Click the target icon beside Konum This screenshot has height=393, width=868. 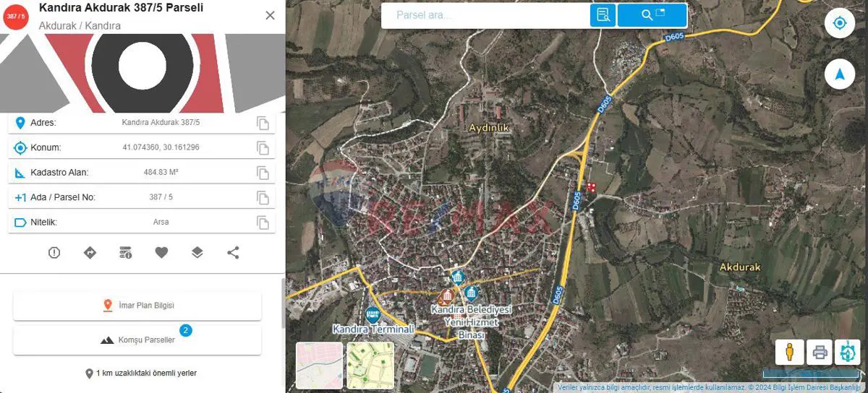20,148
